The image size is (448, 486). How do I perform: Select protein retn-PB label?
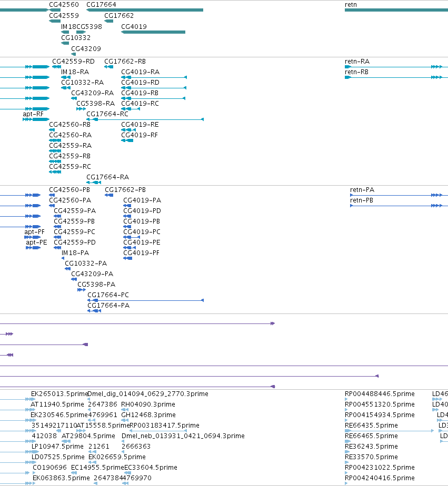(362, 200)
